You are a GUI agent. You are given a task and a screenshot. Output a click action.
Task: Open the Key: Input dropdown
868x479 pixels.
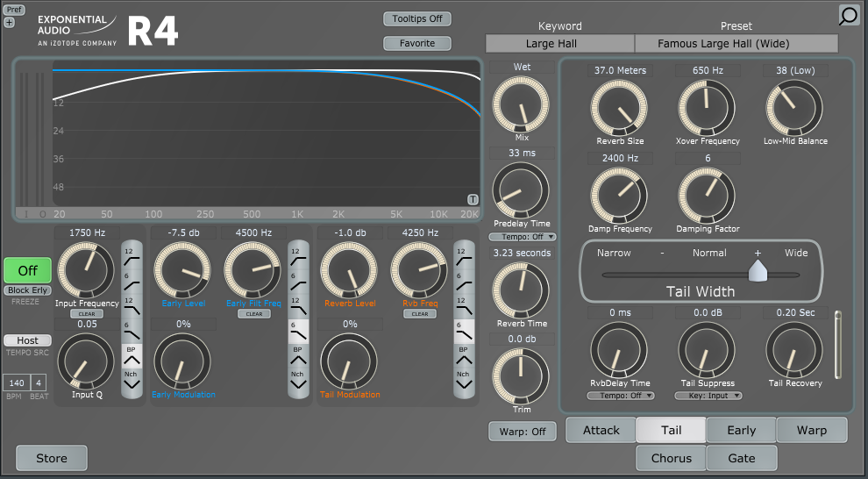(708, 396)
